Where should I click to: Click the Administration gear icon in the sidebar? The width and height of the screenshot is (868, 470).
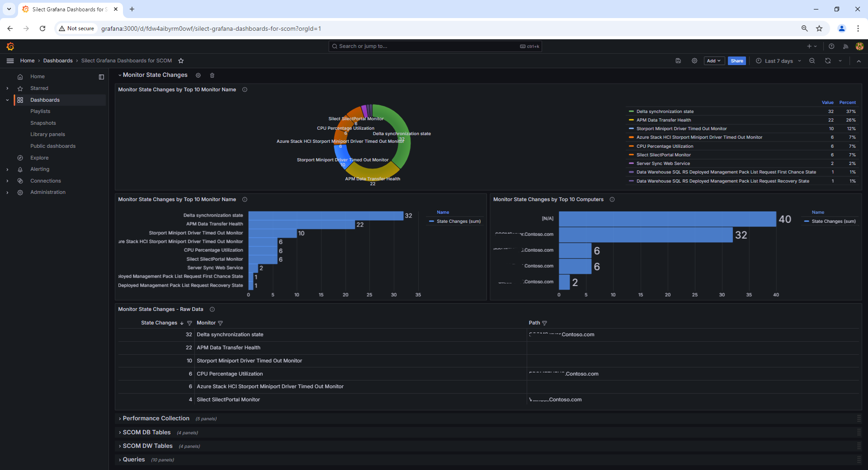tap(20, 193)
